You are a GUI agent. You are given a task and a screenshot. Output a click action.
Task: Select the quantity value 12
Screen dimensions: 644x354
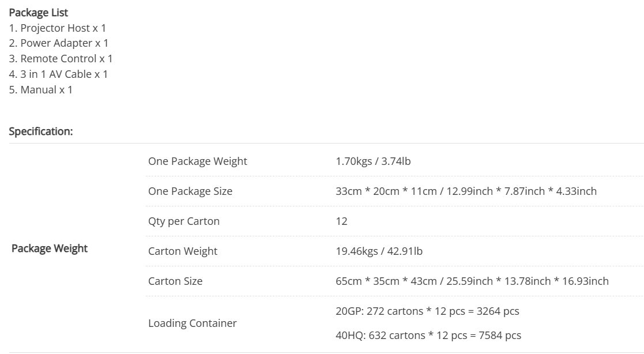341,221
